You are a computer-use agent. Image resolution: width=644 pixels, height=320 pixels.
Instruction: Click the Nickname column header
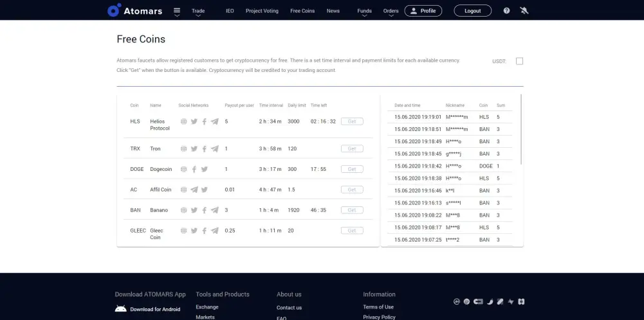(455, 105)
